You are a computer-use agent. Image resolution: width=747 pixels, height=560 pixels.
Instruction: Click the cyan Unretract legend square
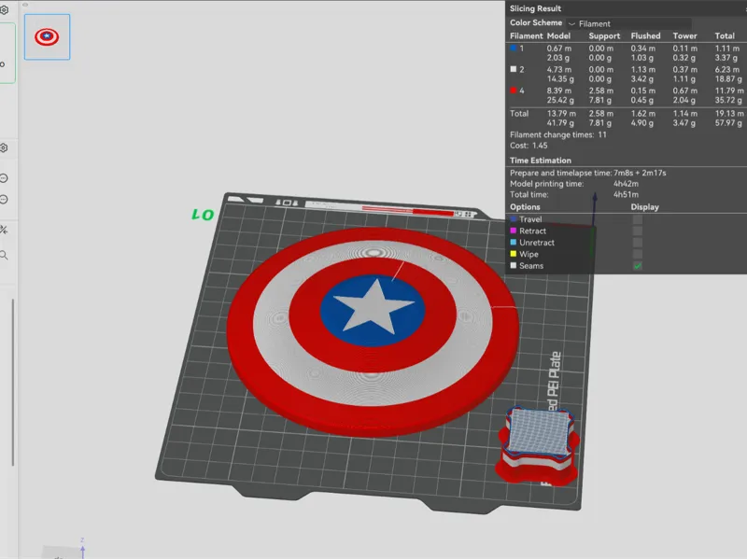(513, 242)
